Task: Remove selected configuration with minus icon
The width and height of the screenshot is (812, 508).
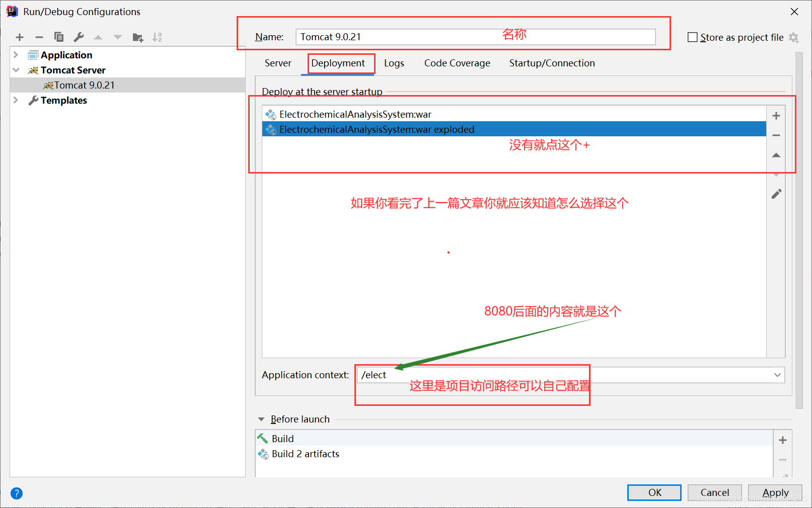Action: [39, 37]
